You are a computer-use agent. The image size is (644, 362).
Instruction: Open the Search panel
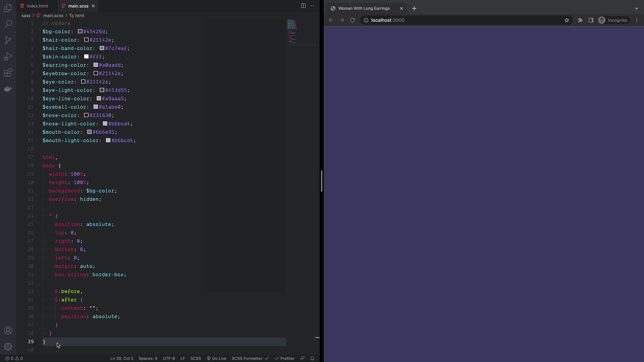coord(8,24)
